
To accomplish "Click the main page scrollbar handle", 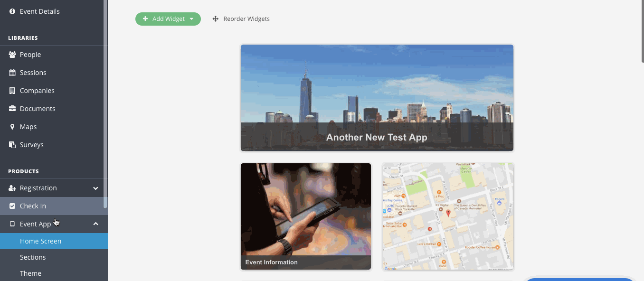I will [x=642, y=31].
